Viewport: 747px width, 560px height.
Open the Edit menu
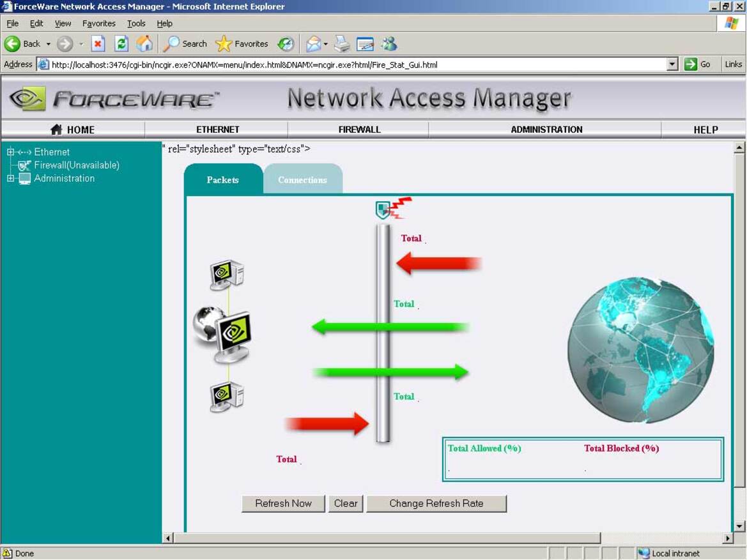36,24
